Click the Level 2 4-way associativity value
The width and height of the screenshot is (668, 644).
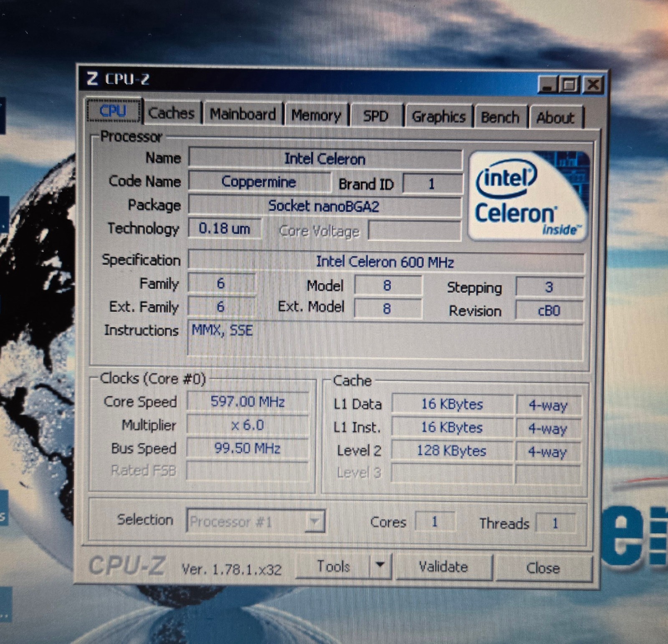pyautogui.click(x=548, y=452)
